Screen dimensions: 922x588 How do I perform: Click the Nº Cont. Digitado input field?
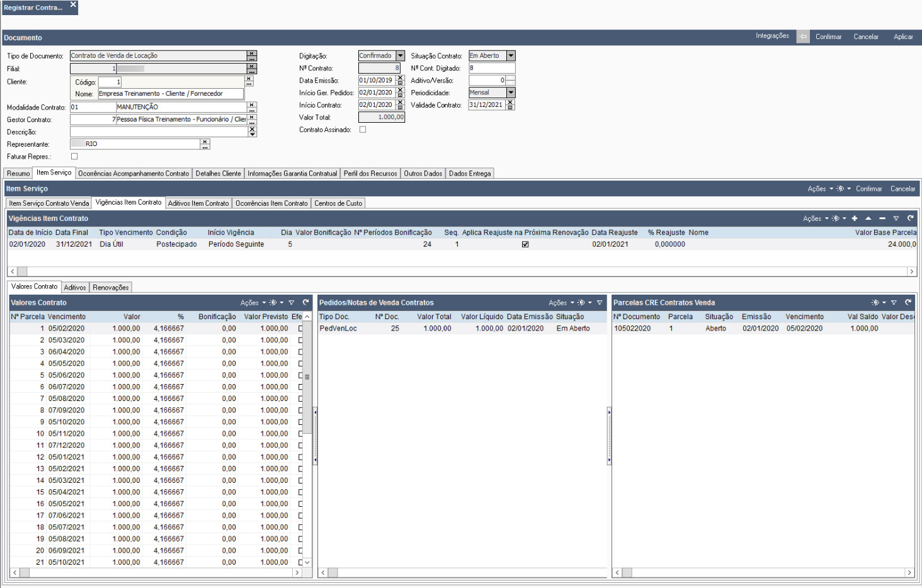(x=491, y=68)
